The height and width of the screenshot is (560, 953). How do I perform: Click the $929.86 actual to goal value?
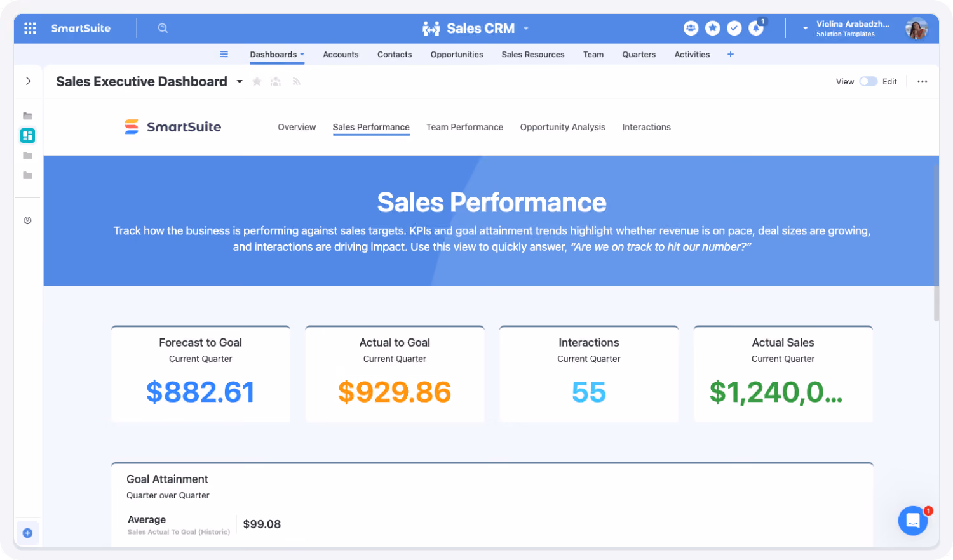pyautogui.click(x=395, y=392)
